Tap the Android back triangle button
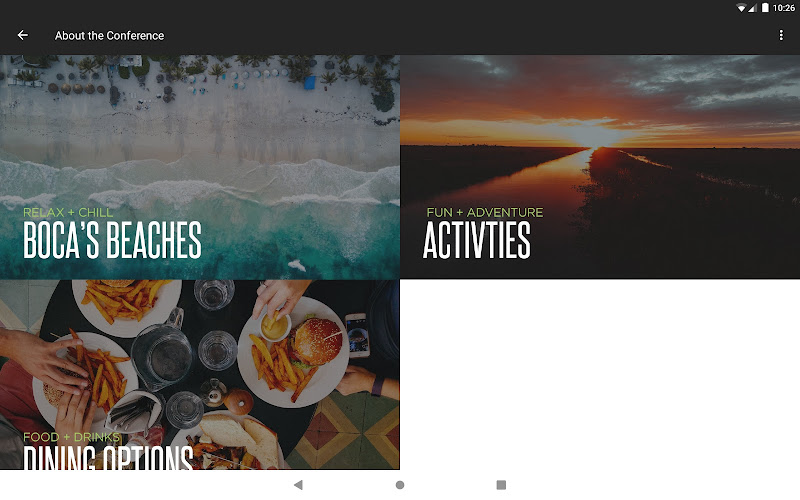Viewport: 800px width, 500px height. 298,485
